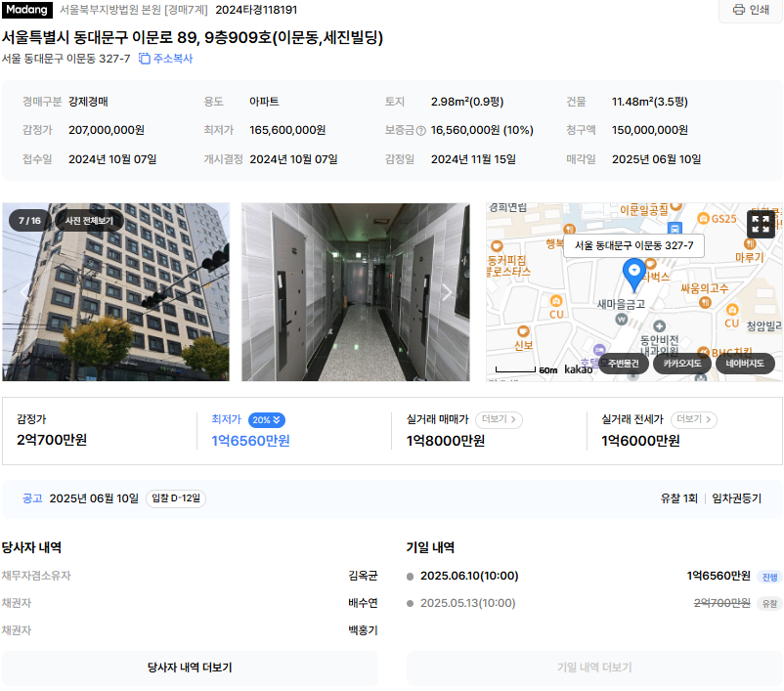Click the case number 2024타경118191
Screen dimensions: 784x691
point(256,10)
